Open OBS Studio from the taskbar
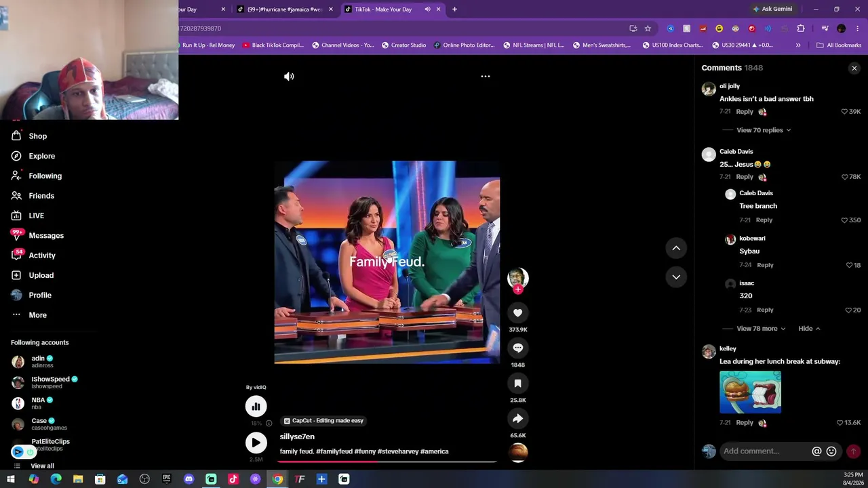Viewport: 868px width, 488px height. click(144, 479)
